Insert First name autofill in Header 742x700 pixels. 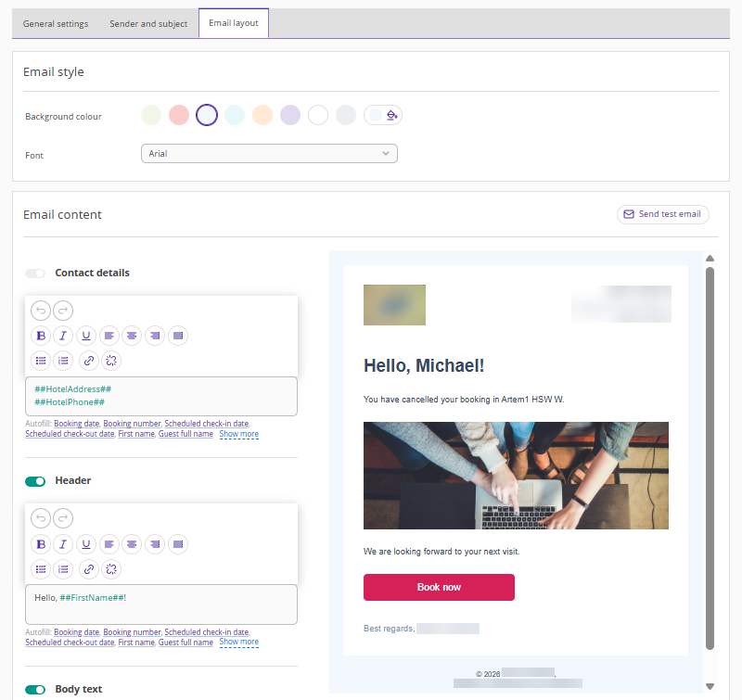click(x=136, y=643)
